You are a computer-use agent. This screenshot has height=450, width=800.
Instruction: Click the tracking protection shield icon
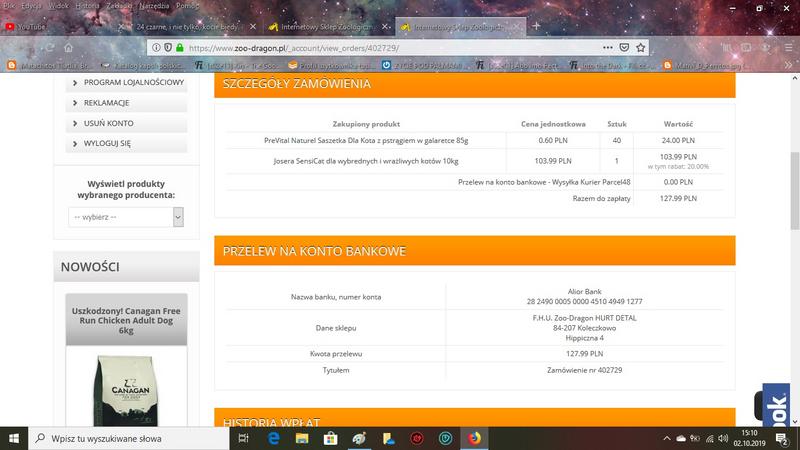click(x=168, y=47)
